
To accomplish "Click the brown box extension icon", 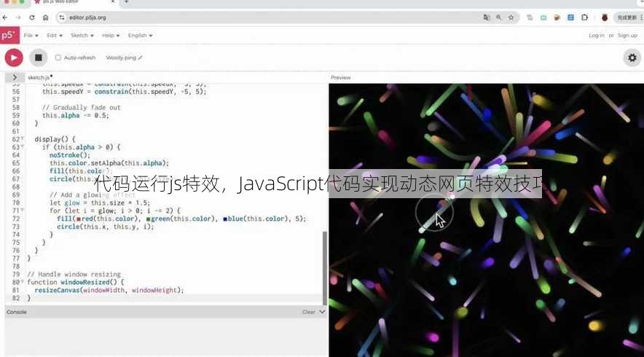I will pos(557,17).
